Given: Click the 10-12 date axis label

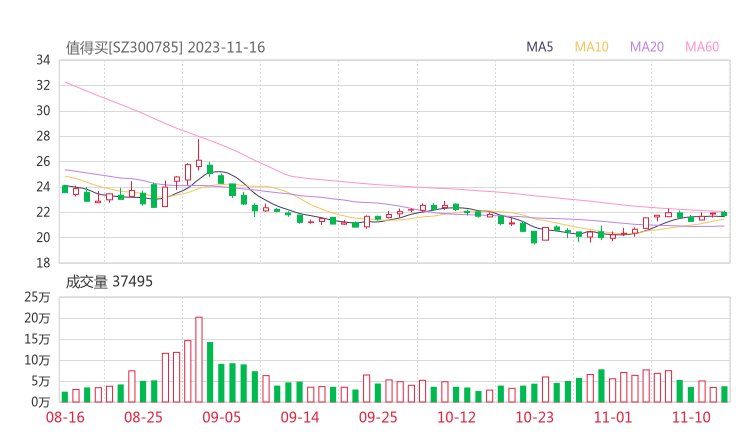Looking at the screenshot, I should point(456,417).
